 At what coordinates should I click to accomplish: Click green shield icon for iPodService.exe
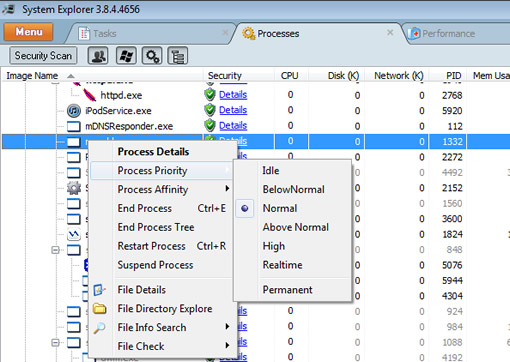tap(210, 110)
